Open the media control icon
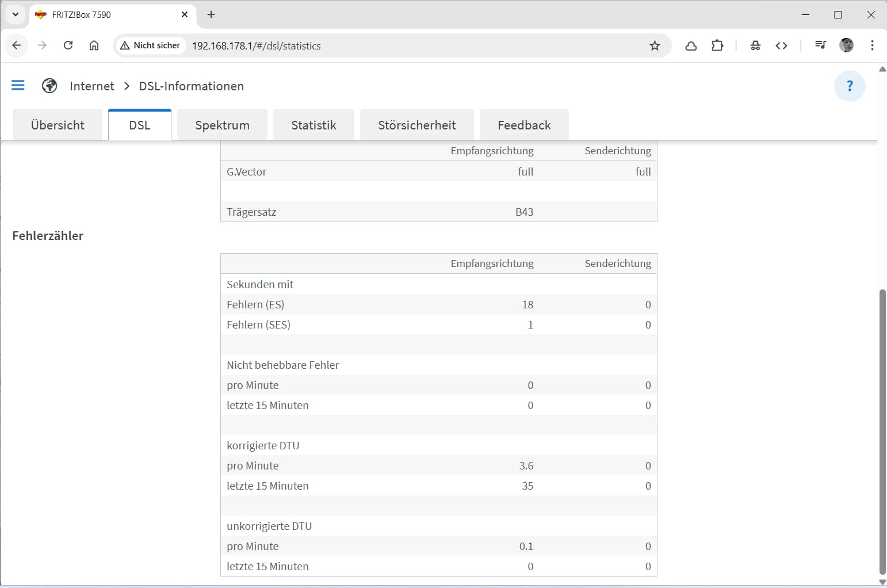The image size is (887, 588). 820,45
